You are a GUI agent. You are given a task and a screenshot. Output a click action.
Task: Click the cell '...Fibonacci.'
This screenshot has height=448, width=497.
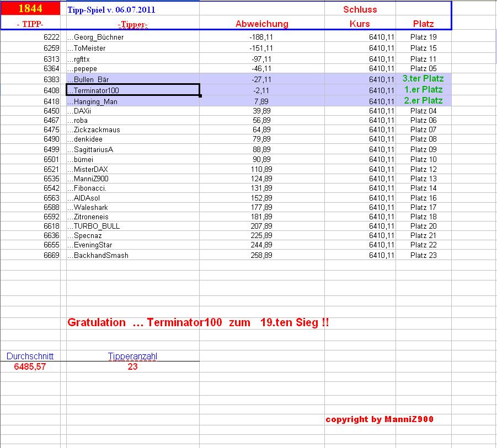coord(133,188)
